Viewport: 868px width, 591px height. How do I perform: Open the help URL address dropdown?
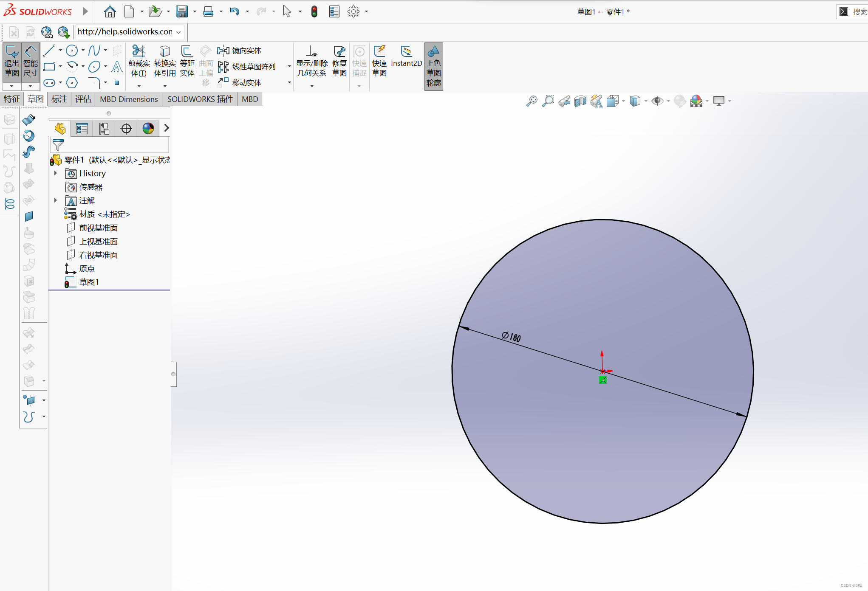tap(178, 32)
